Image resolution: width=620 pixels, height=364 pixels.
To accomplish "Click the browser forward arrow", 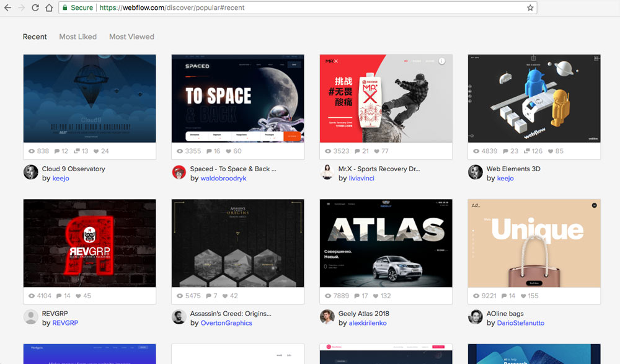I will pos(21,7).
